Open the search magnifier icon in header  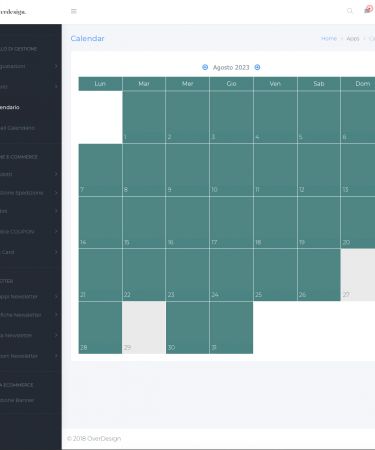pos(350,11)
